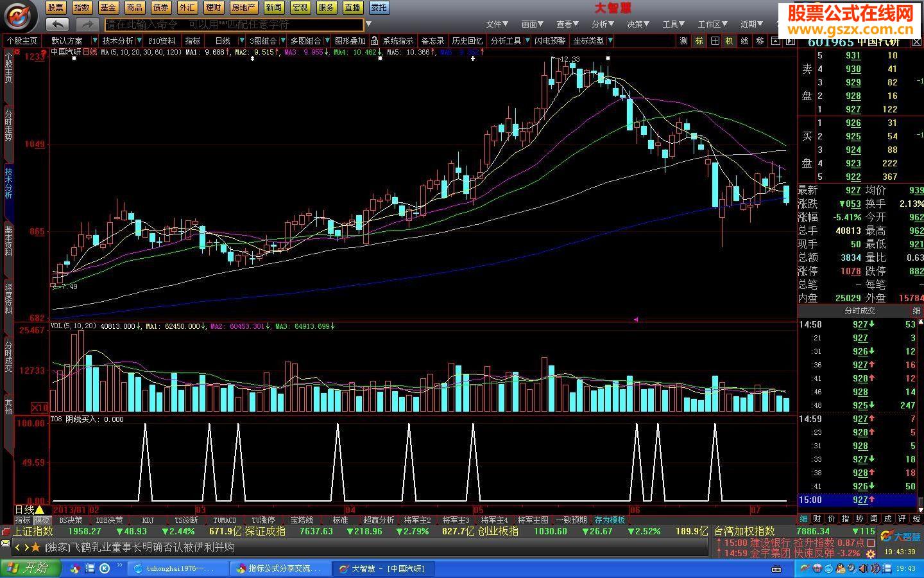Click the 新闻 category button
The height and width of the screenshot is (578, 924).
274,8
